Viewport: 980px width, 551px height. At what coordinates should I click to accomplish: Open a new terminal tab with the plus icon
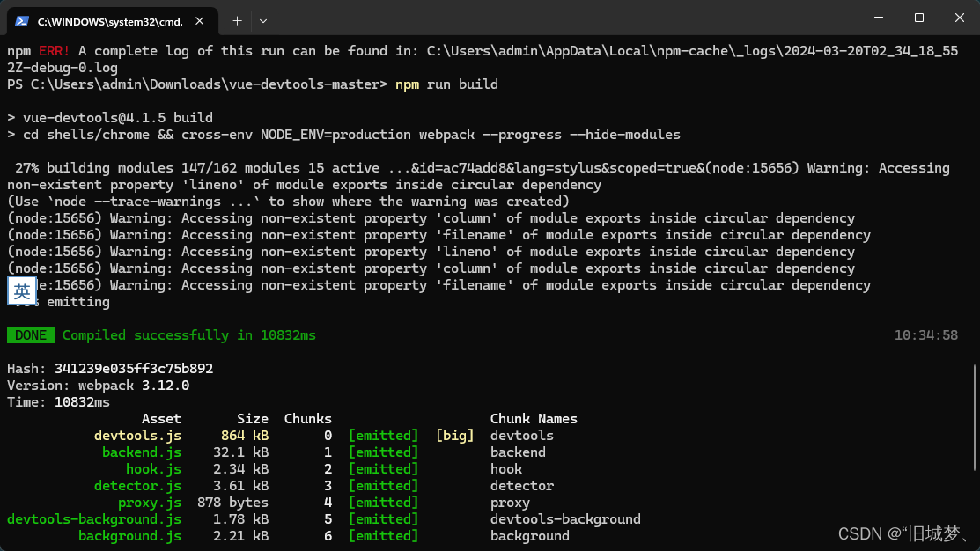point(237,21)
